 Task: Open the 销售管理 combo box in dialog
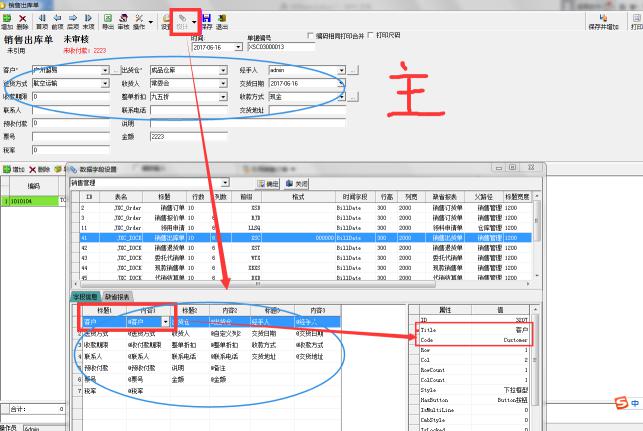225,184
